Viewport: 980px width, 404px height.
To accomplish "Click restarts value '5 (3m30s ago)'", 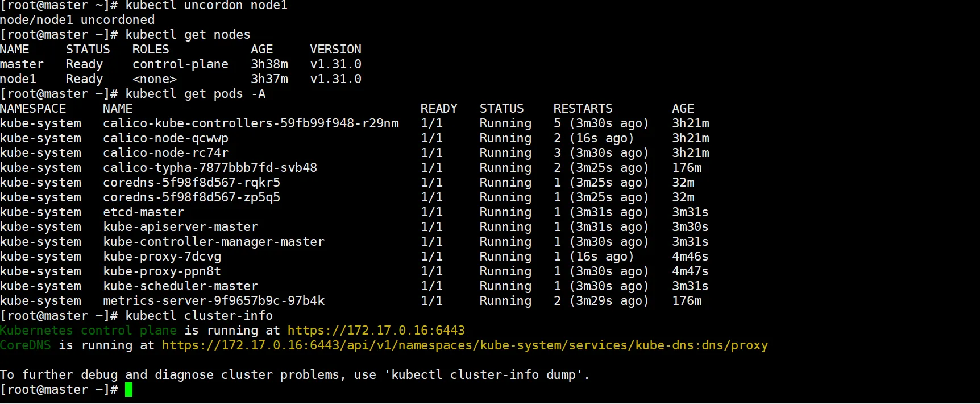I will tap(601, 123).
